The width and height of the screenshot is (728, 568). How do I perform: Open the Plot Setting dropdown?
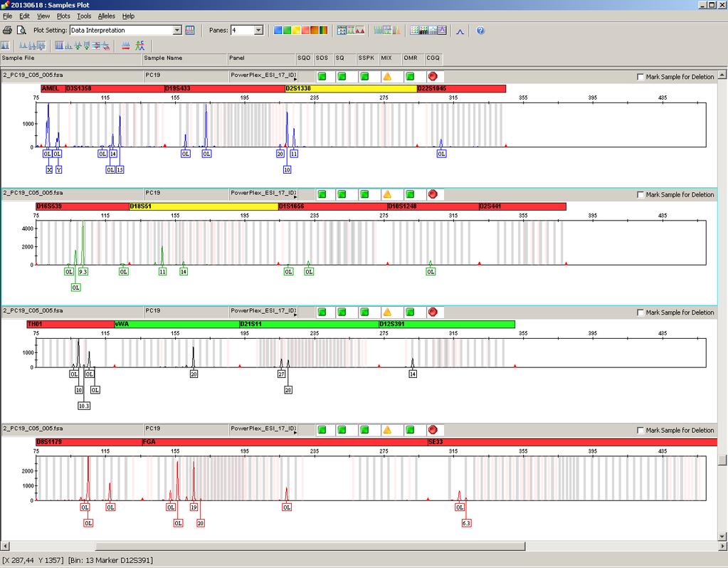point(177,30)
